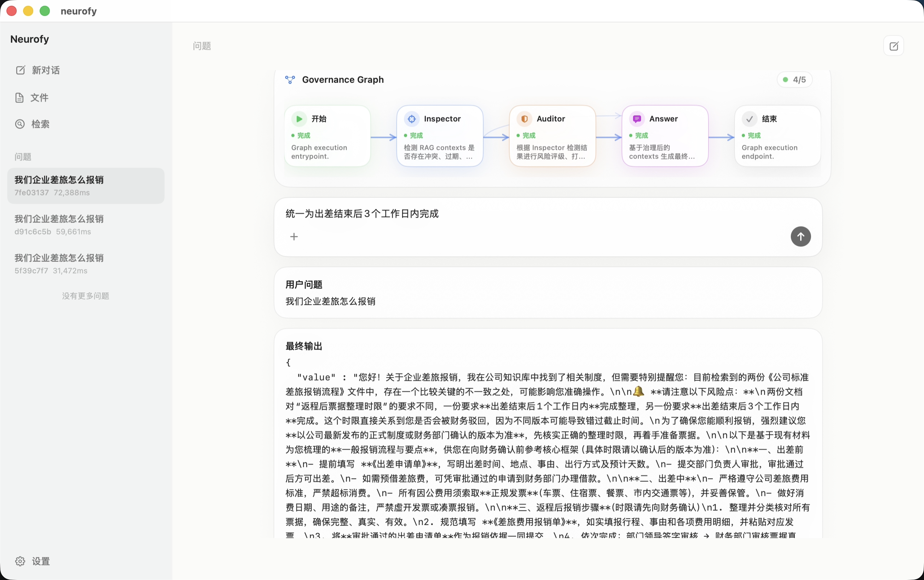Viewport: 924px width, 580px height.
Task: Click the green play icon on 开始 node
Action: (x=299, y=119)
